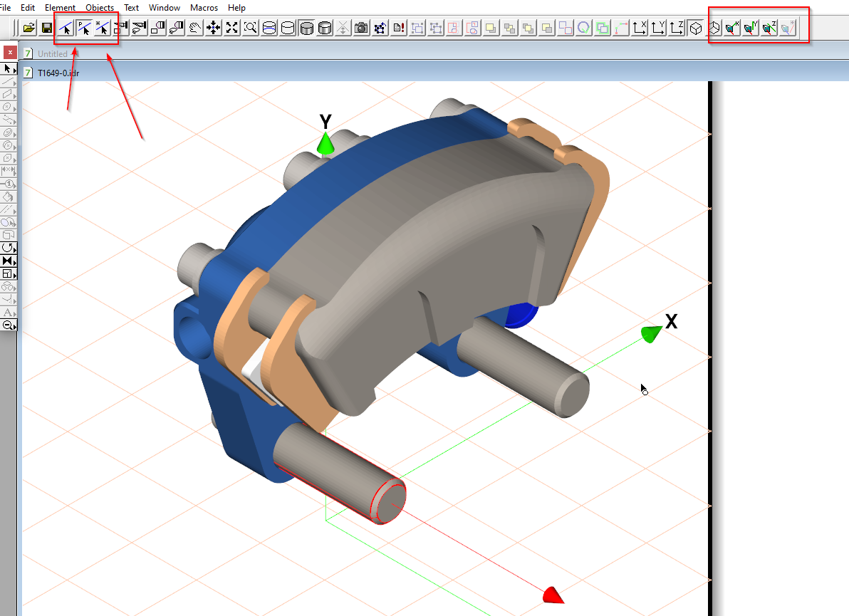Take a snapshot with the camera icon
Screen dimensions: 849x616
coord(360,28)
